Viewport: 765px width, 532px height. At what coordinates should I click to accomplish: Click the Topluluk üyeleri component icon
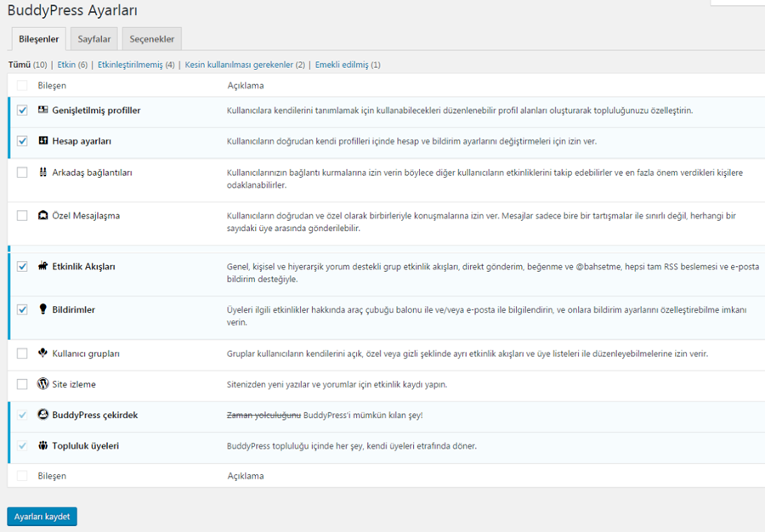pos(43,445)
